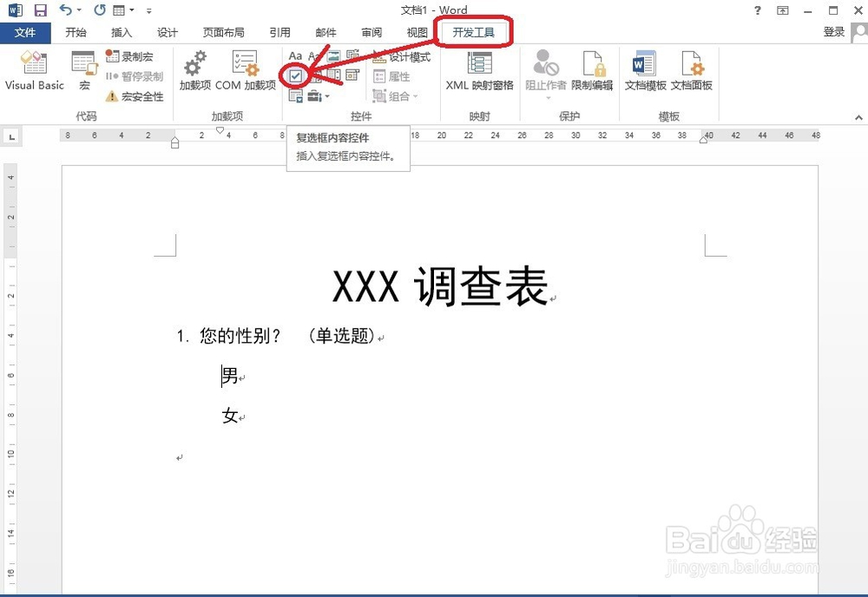Insert a date picker content control
The image size is (868, 597).
click(x=351, y=76)
